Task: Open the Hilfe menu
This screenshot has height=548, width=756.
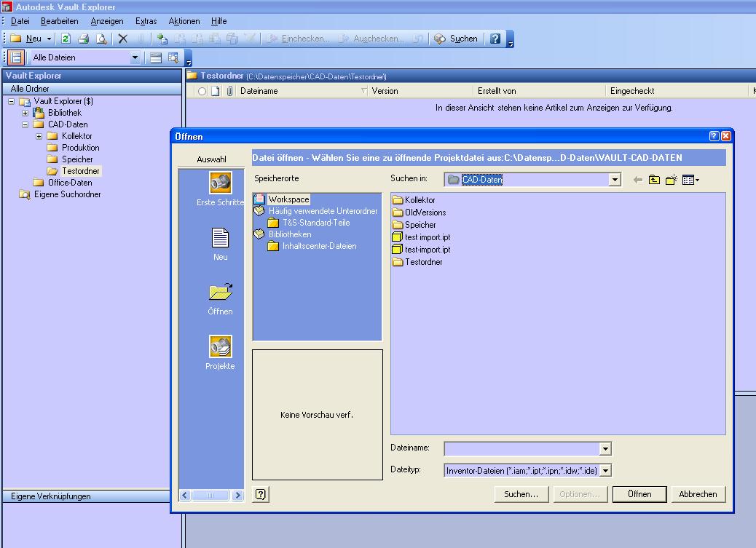Action: [x=219, y=21]
